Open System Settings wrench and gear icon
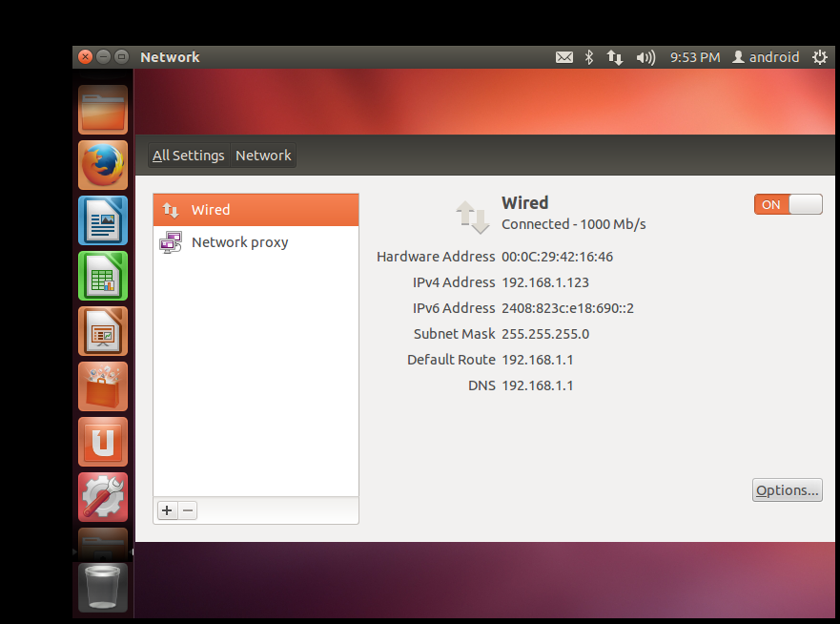The image size is (840, 624). click(103, 497)
